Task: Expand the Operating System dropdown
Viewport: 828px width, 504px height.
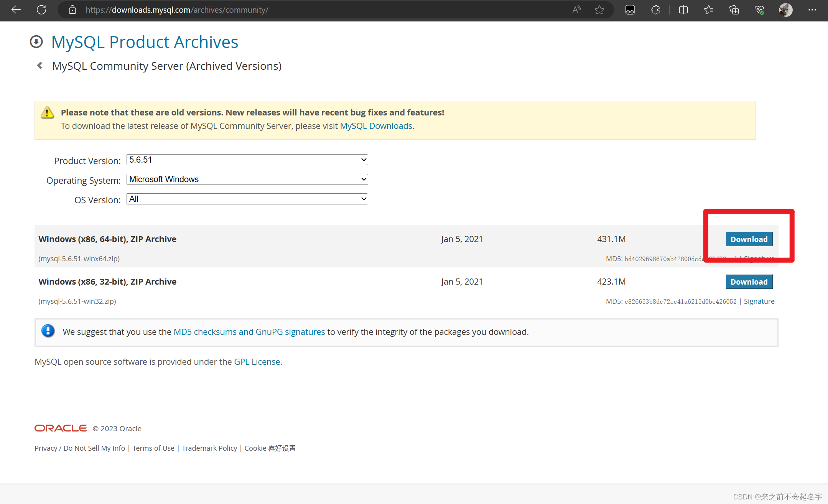Action: click(x=247, y=180)
